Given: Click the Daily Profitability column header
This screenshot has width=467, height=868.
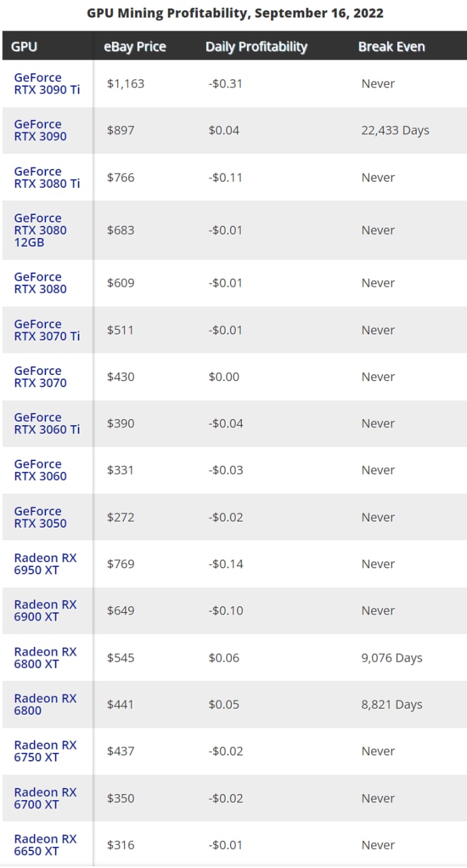Looking at the screenshot, I should point(256,47).
